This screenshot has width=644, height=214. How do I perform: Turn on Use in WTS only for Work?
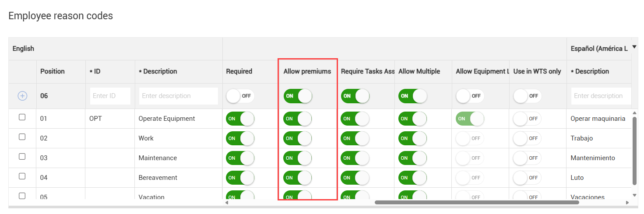point(527,138)
